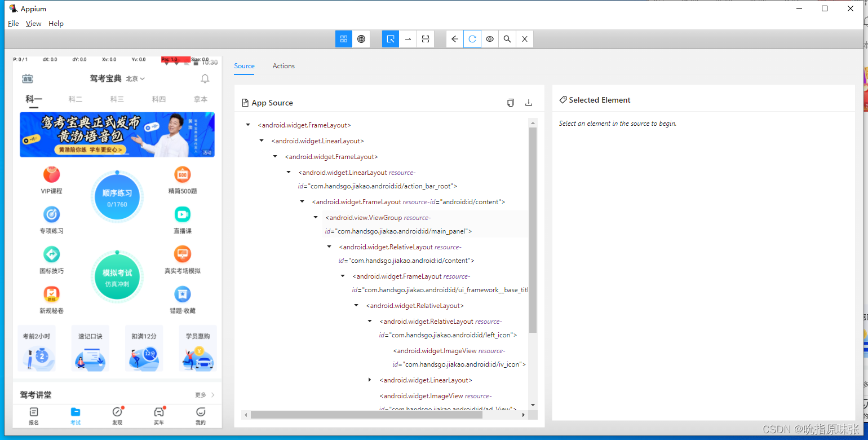This screenshot has height=440, width=868.
Task: Switch to Web/Hybrid App Mode globe icon
Action: coord(361,39)
